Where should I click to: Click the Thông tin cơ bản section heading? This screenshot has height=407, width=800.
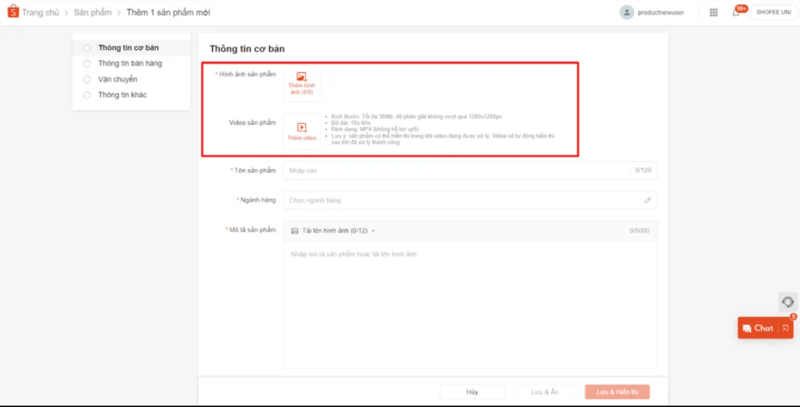(x=247, y=49)
